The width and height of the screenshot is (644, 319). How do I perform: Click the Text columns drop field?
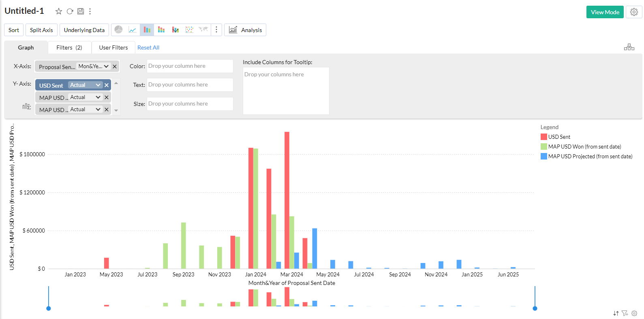[x=190, y=85]
